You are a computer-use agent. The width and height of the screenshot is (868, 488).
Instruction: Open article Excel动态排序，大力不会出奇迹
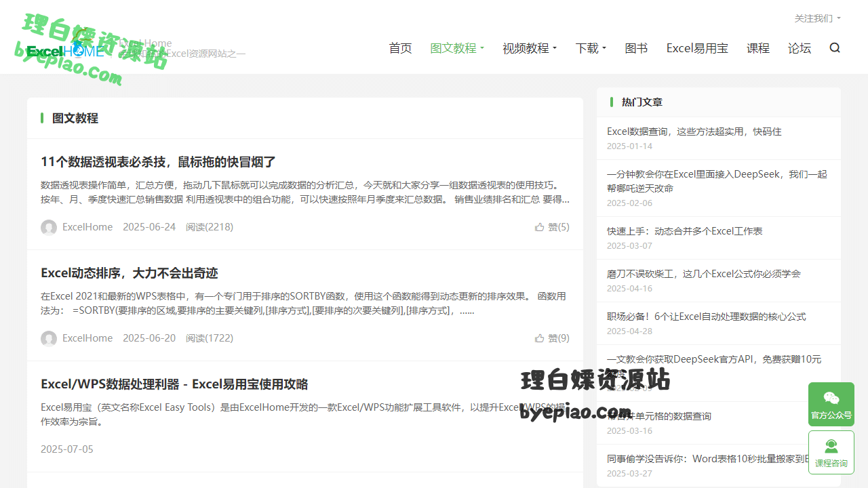(x=130, y=273)
